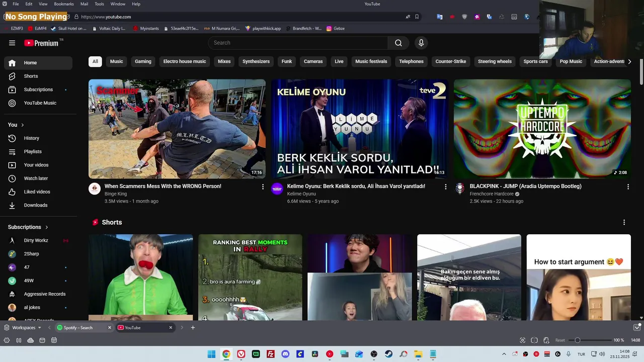This screenshot has height=362, width=644.
Task: Play the When Scammers Mess thumbnail
Action: pos(177,129)
